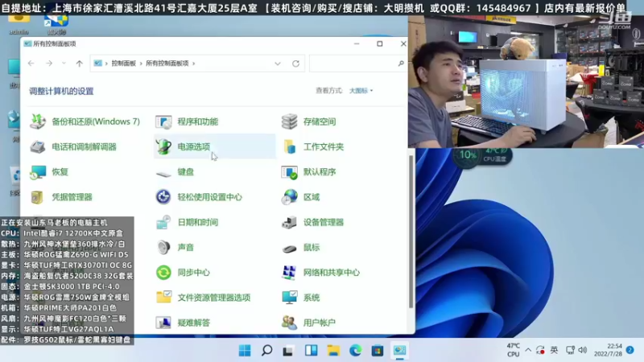Image resolution: width=644 pixels, height=362 pixels.
Task: Switch the 英 input language indicator
Action: [554, 350]
